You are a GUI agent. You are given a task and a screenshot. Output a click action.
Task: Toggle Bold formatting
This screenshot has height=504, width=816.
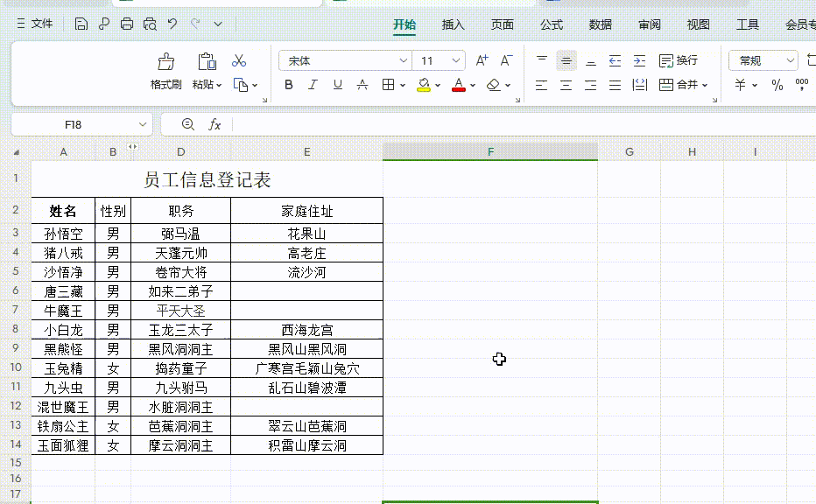(288, 85)
